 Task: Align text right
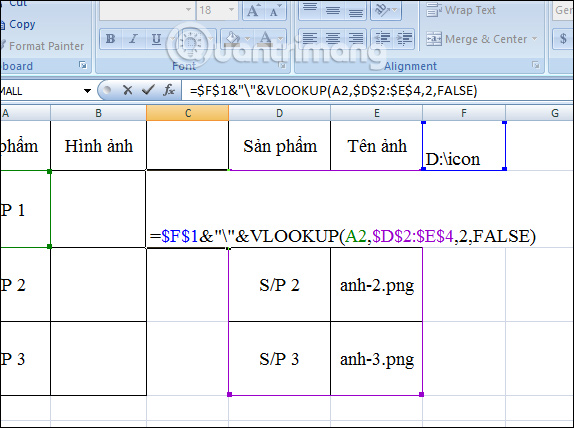pyautogui.click(x=355, y=39)
